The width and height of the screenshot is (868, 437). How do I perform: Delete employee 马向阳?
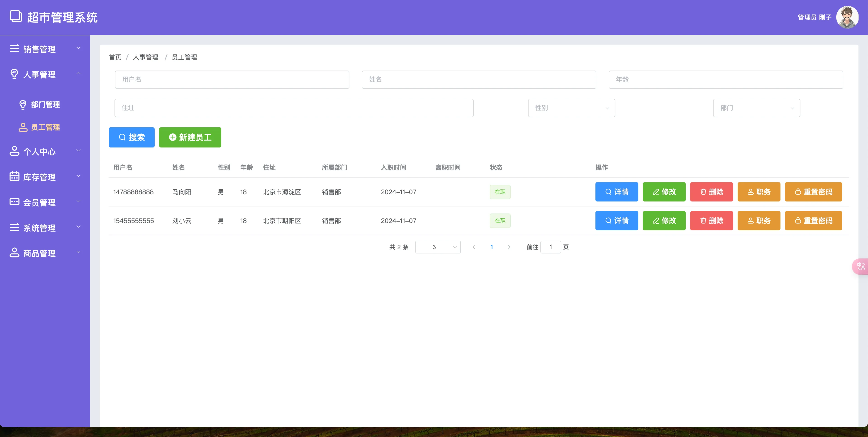click(711, 192)
